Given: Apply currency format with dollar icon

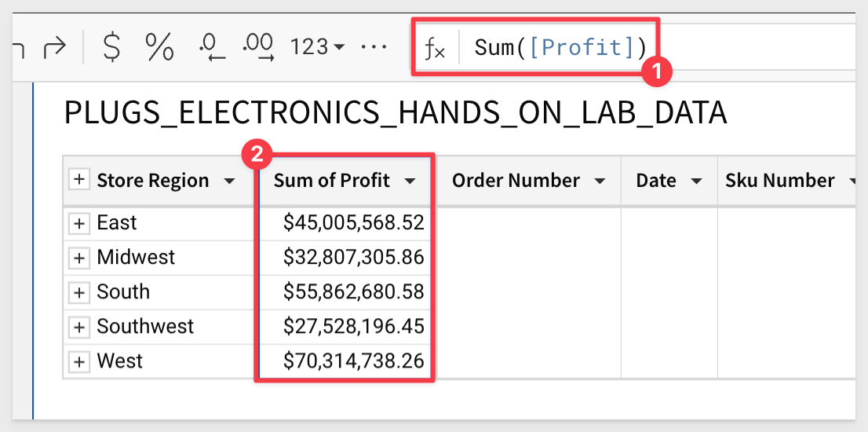Looking at the screenshot, I should [112, 47].
